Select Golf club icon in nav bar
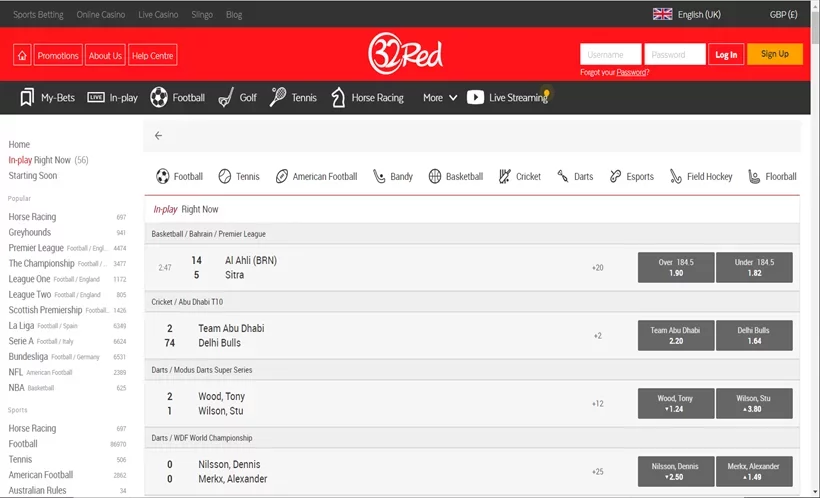 (226, 97)
